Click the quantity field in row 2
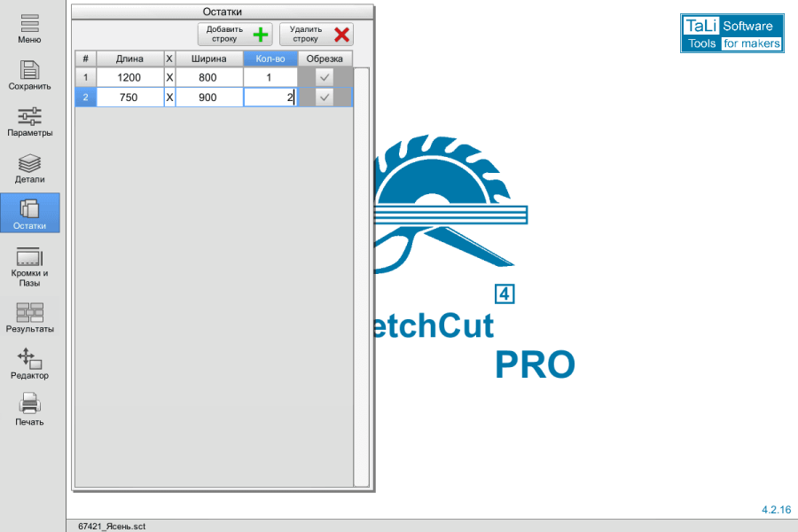798x532 pixels. pyautogui.click(x=270, y=98)
